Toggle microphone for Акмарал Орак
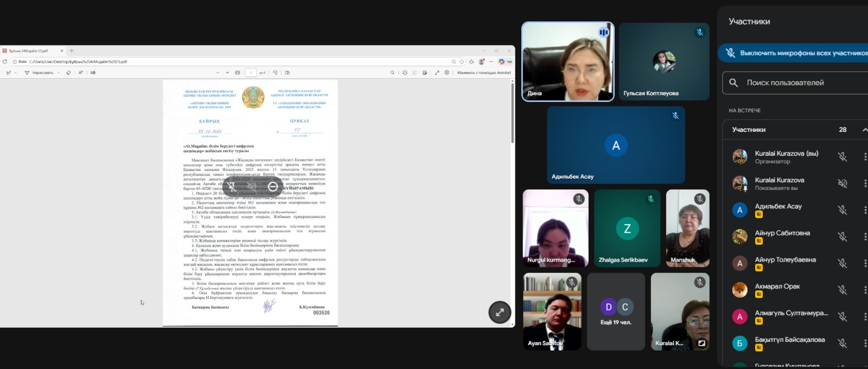 [842, 290]
